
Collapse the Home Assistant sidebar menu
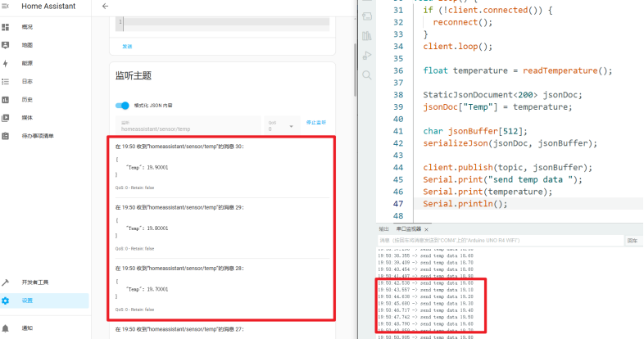[x=6, y=7]
